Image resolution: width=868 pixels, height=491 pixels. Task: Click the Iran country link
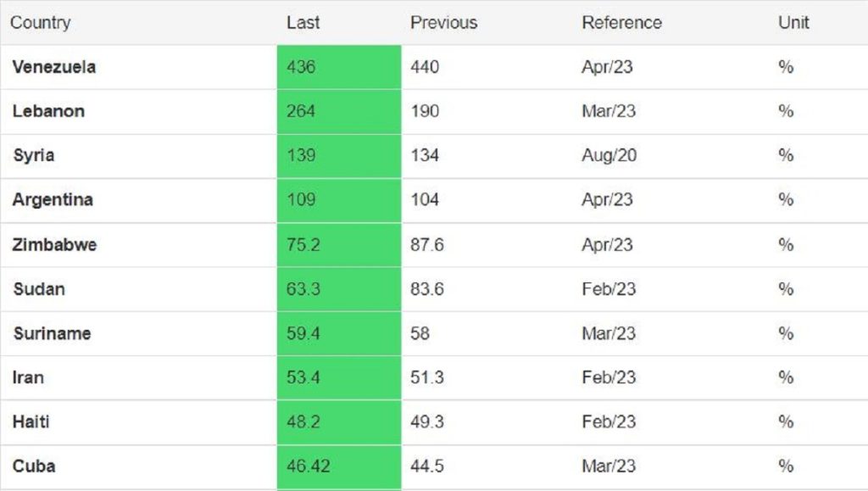click(x=28, y=377)
